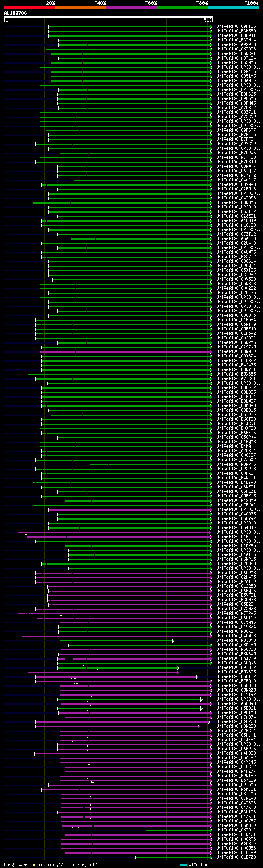Select label UniRef100_B6HFP6

point(236,433)
